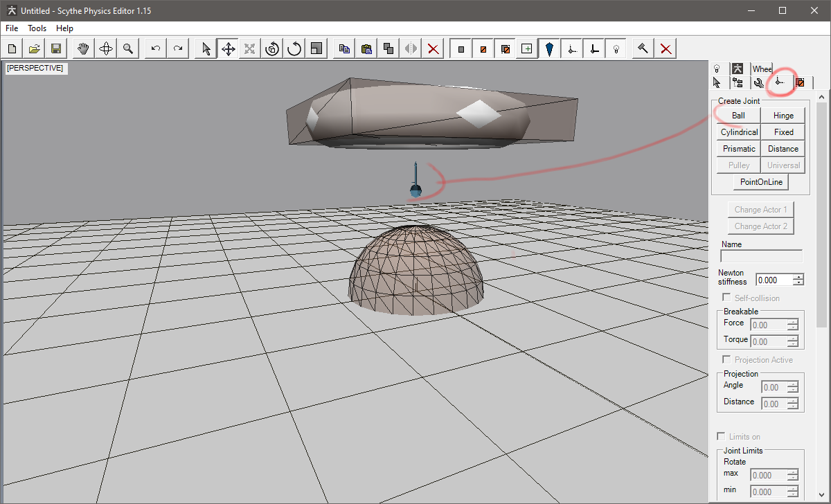
Task: Click the duplicate overlapping squares icon
Action: (x=388, y=48)
